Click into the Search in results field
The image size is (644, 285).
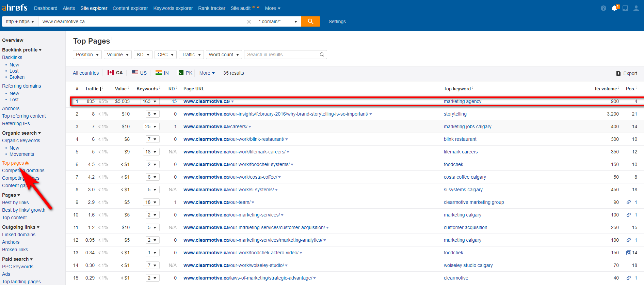click(x=280, y=55)
